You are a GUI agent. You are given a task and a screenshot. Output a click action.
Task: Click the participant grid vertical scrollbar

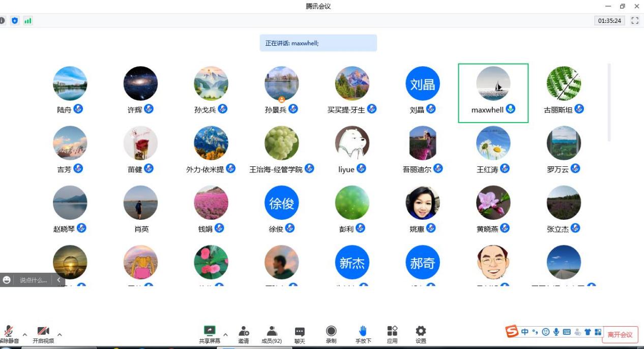(x=609, y=102)
